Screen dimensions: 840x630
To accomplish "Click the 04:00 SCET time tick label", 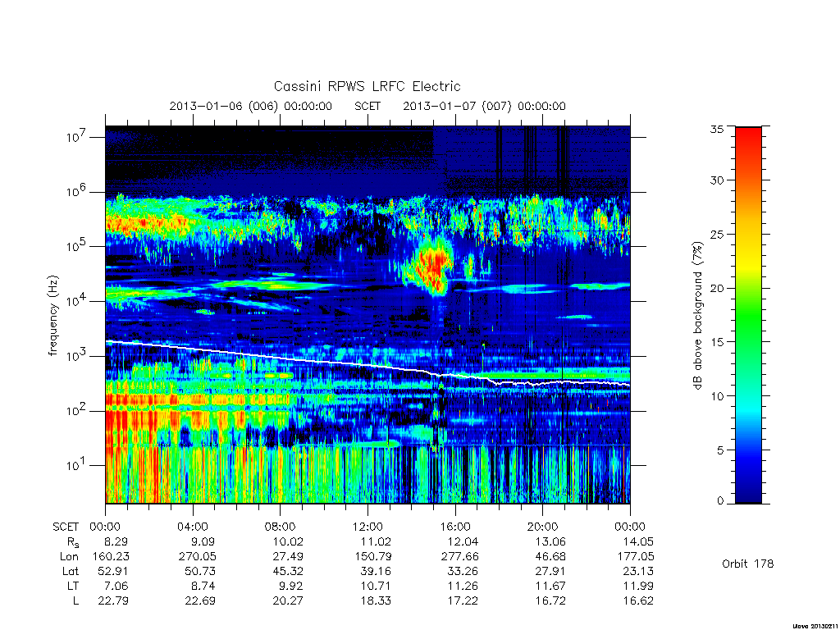I will (193, 527).
